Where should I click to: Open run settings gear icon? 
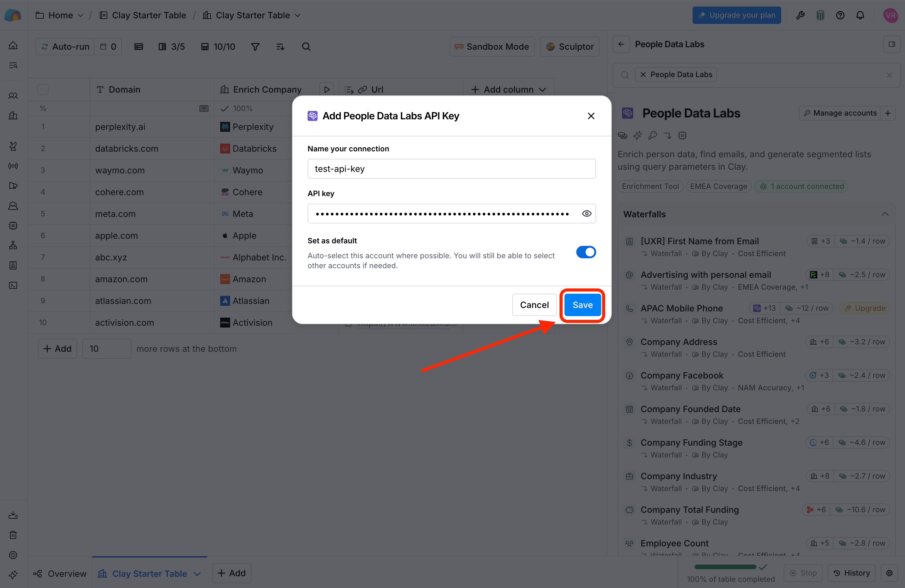click(889, 573)
